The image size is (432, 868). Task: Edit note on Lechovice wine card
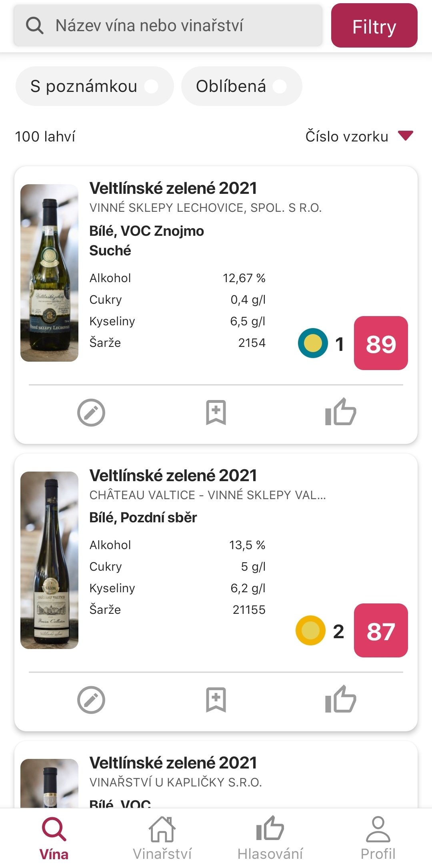pyautogui.click(x=91, y=412)
